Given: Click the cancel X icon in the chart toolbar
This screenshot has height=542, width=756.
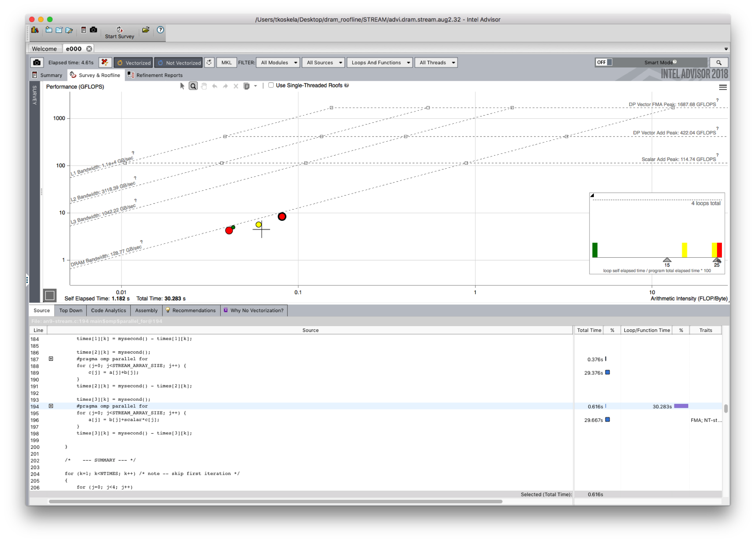Looking at the screenshot, I should pos(236,86).
